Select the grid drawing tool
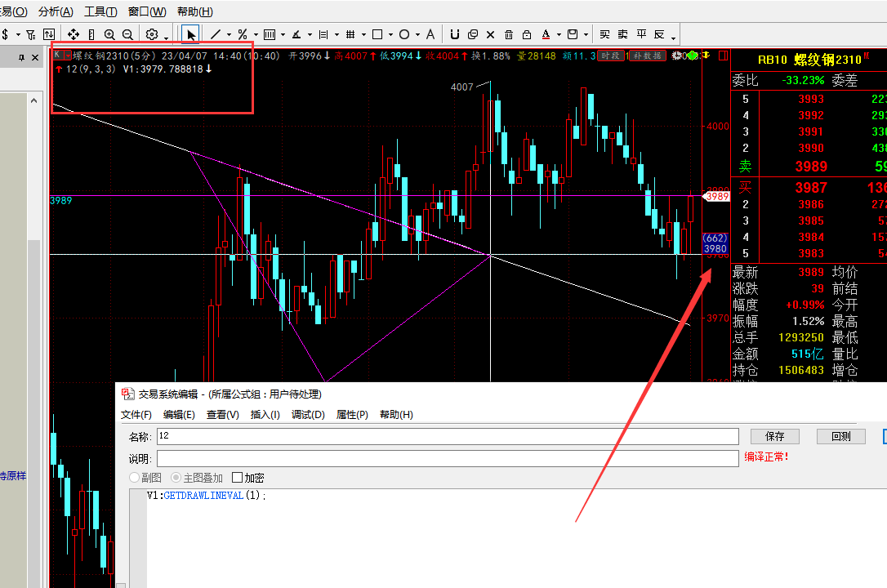 pos(350,34)
